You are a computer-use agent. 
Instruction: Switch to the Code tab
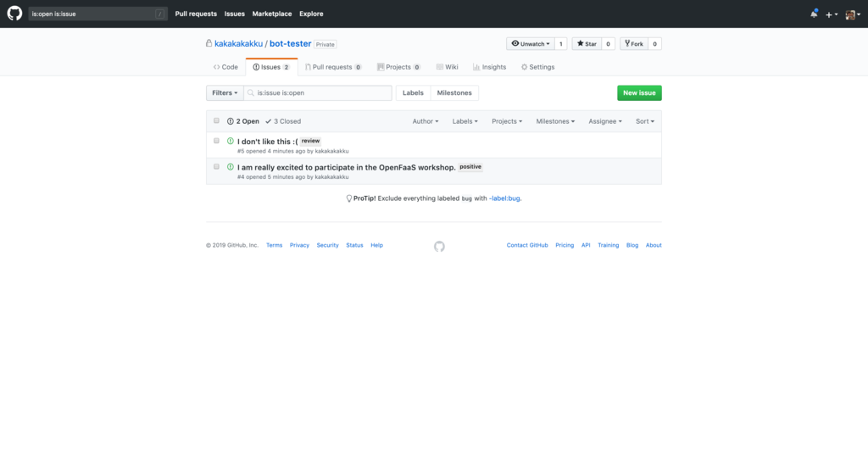[225, 67]
